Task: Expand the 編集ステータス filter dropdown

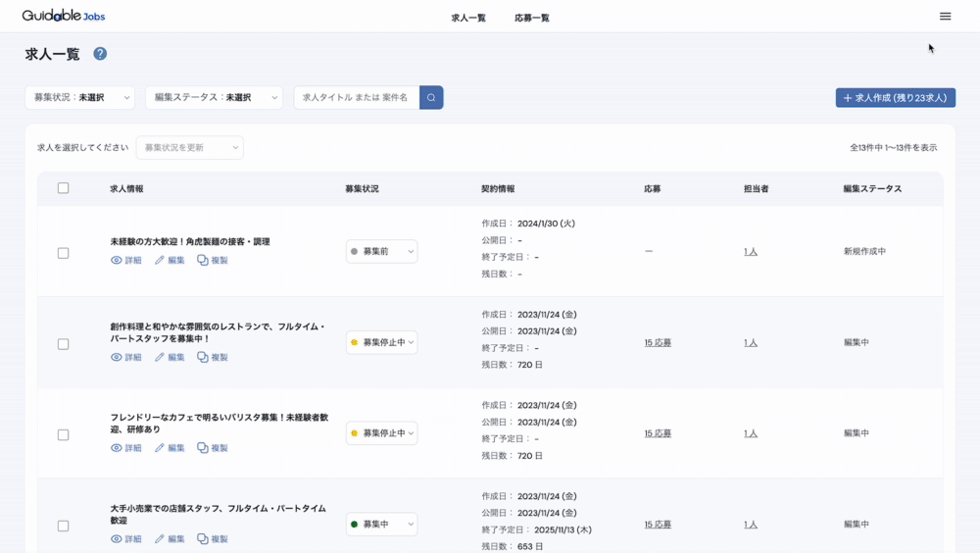Action: click(214, 97)
